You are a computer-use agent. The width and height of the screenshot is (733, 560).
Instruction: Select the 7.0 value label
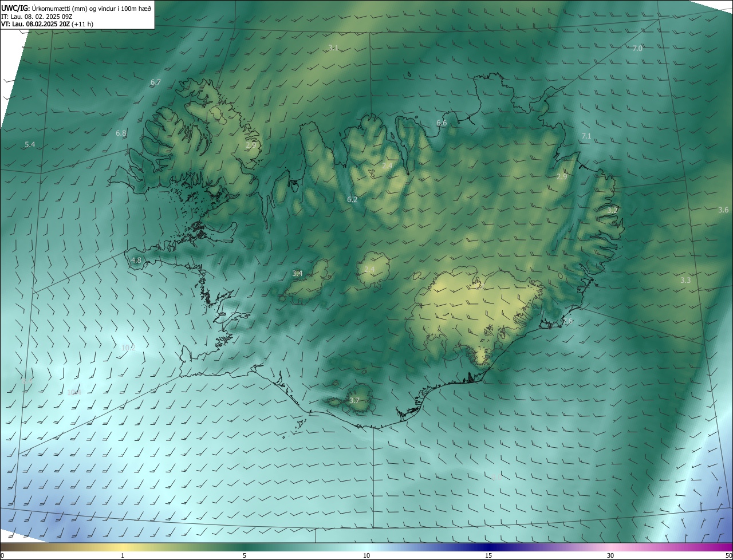point(637,49)
